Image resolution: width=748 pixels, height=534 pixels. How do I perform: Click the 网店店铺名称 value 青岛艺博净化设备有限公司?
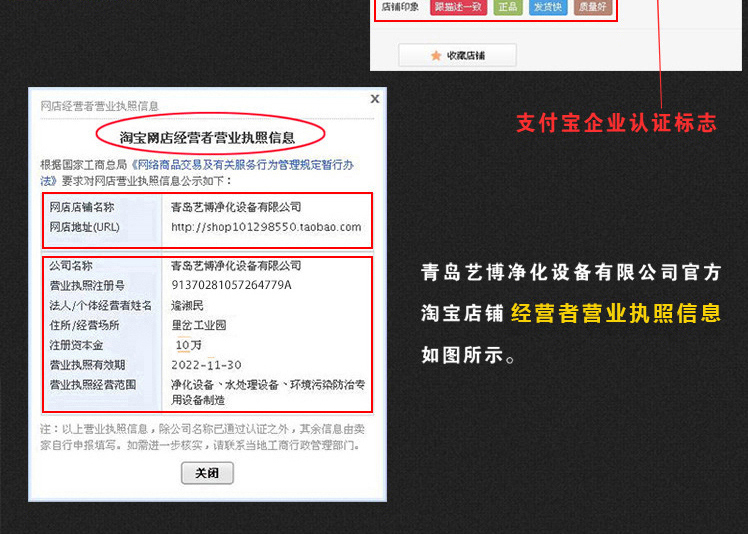coord(236,207)
